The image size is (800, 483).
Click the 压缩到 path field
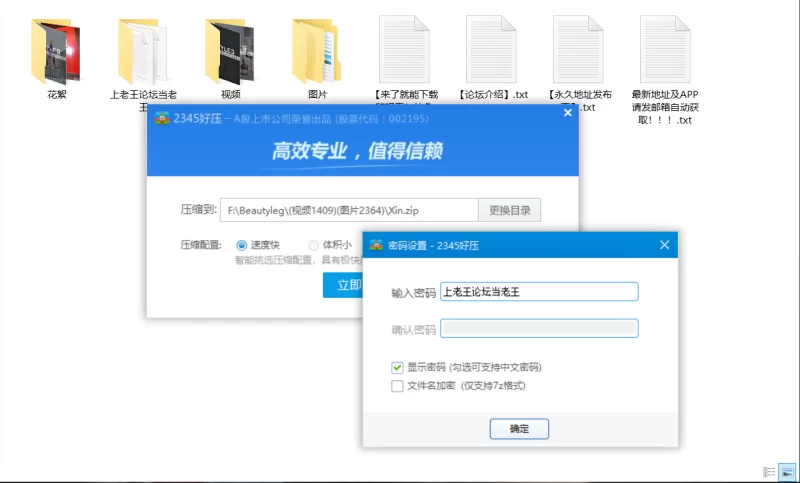tap(349, 210)
